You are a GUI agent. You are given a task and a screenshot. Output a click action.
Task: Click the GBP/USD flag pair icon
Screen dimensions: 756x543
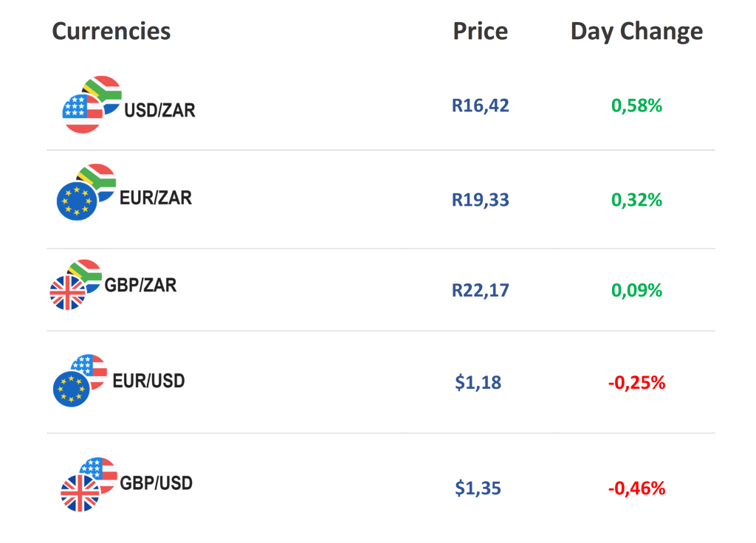click(x=89, y=483)
